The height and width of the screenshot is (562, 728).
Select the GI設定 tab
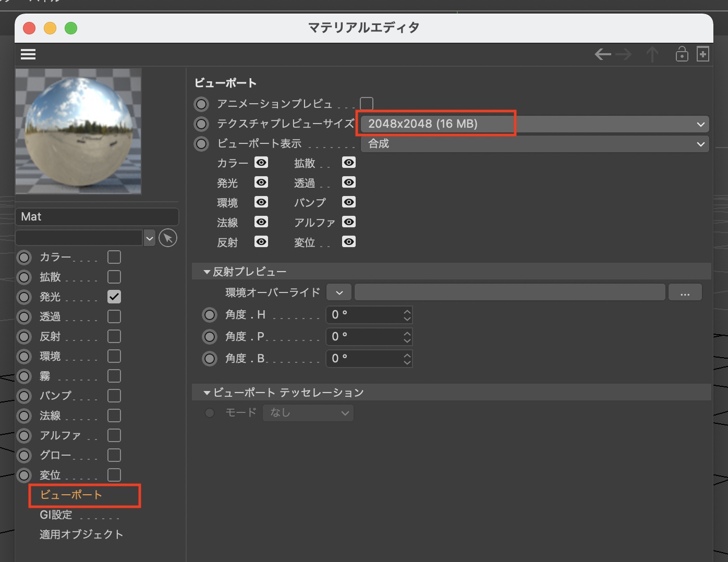click(56, 515)
